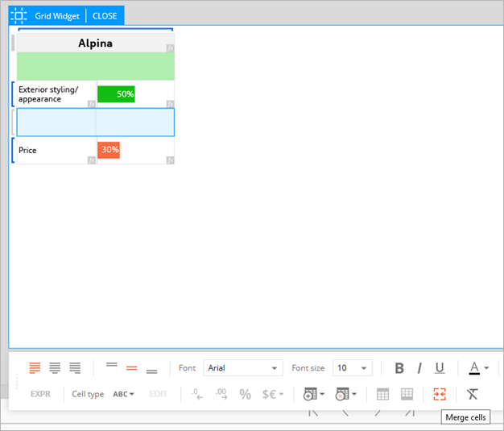Click the insert row/column icon
The height and width of the screenshot is (431, 504).
310,394
